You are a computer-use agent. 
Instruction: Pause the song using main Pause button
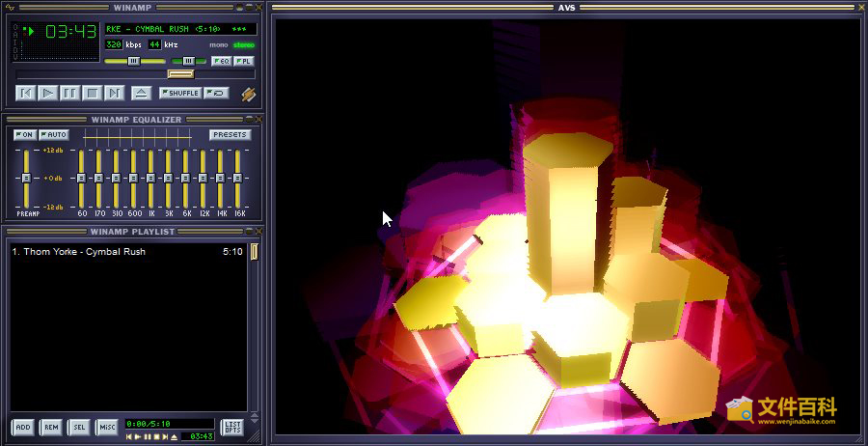pos(69,93)
